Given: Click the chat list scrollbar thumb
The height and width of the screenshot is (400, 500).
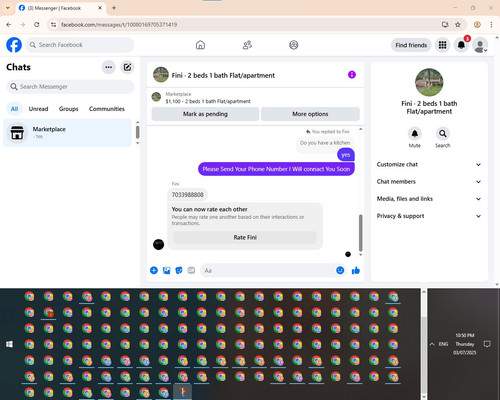Looking at the screenshot, I should pyautogui.click(x=137, y=132).
